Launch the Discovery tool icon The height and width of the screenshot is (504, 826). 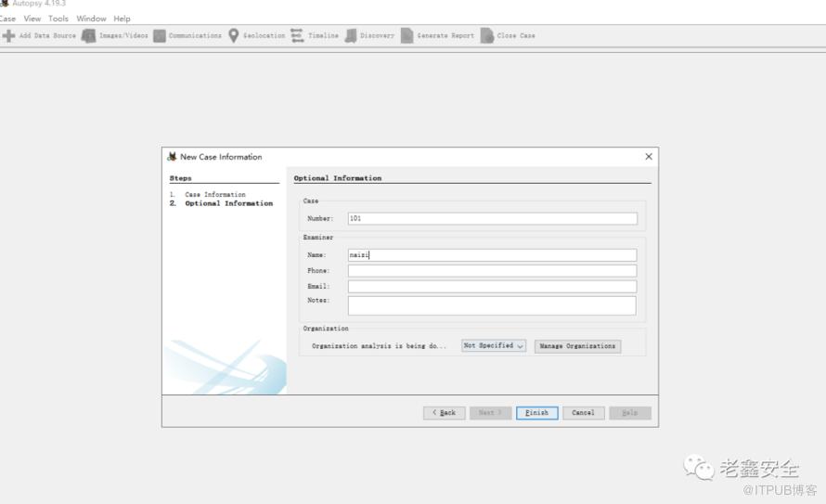351,36
